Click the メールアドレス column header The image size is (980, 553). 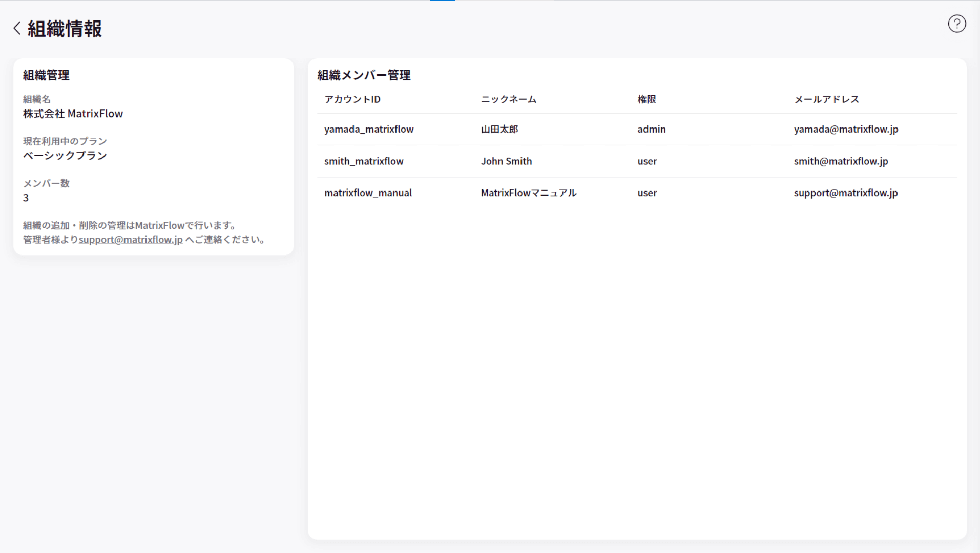click(826, 99)
